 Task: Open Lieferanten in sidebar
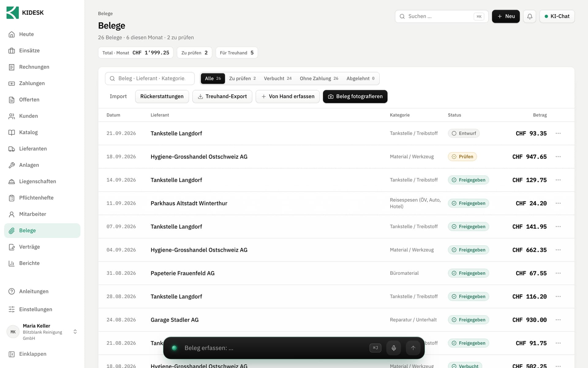[42, 149]
